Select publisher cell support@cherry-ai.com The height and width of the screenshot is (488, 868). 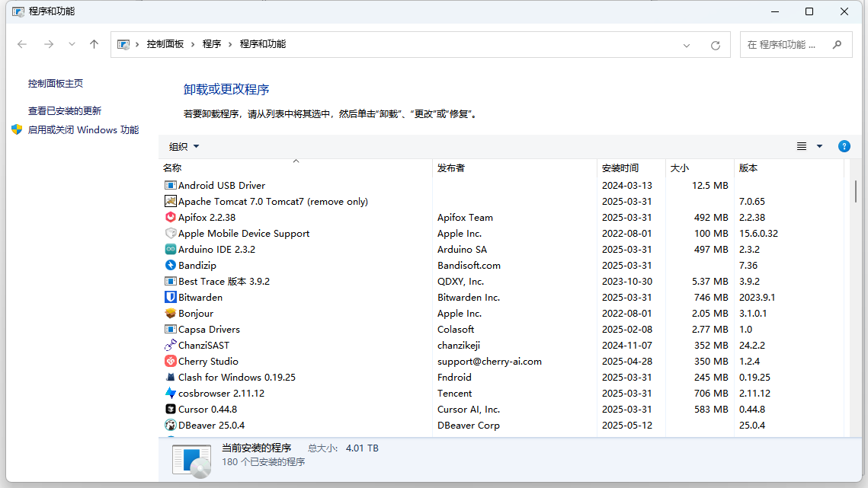pos(489,362)
